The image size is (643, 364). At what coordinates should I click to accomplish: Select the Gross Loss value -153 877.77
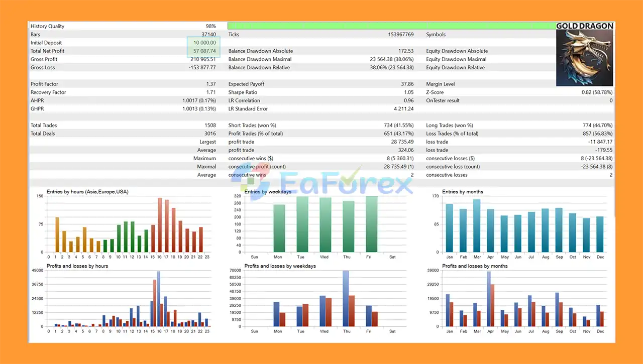click(202, 67)
